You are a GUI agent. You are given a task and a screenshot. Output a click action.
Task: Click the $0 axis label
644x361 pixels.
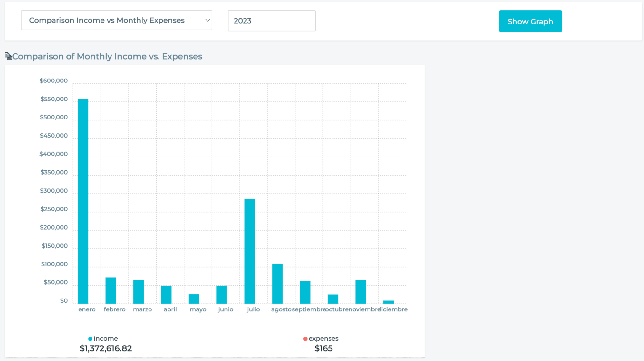(64, 301)
